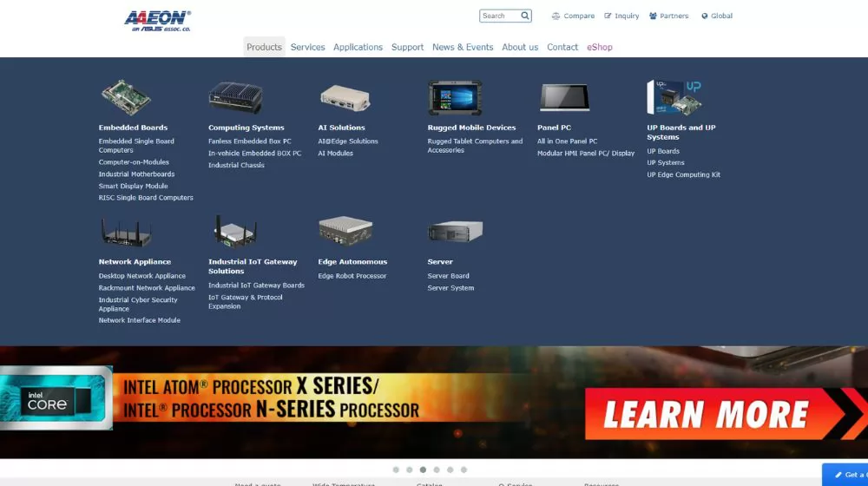The width and height of the screenshot is (868, 486).
Task: Open AI Modules link
Action: 335,154
